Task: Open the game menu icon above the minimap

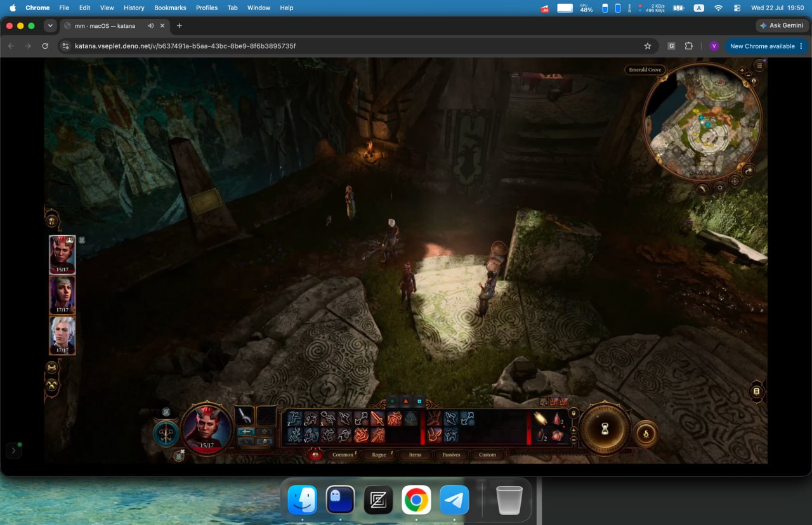Action: pos(759,65)
